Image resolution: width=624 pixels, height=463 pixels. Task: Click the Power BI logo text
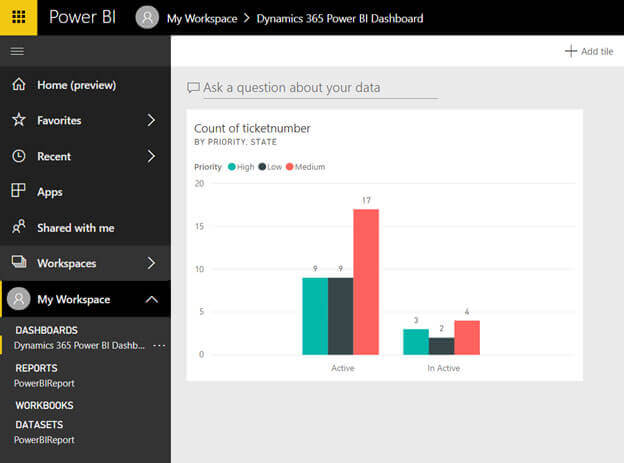point(82,17)
